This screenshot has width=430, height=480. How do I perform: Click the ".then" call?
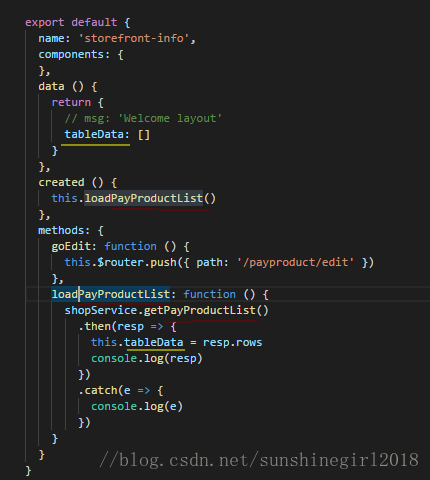[x=94, y=327]
